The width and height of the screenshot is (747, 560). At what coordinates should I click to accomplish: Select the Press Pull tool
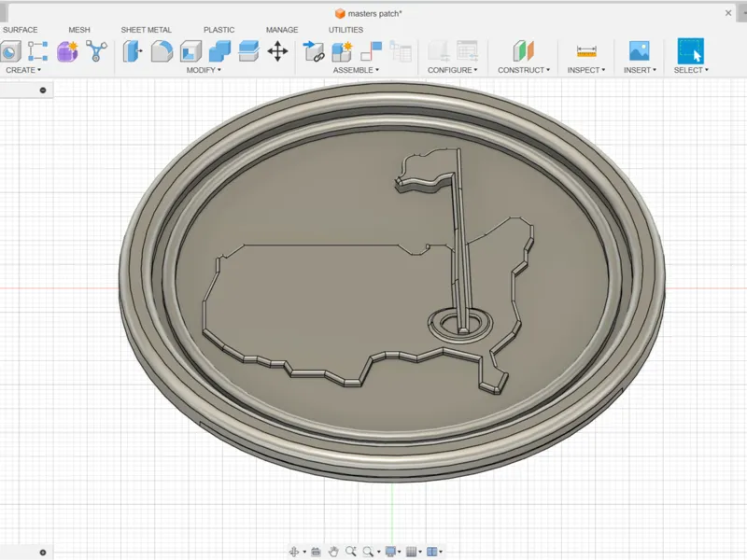133,51
